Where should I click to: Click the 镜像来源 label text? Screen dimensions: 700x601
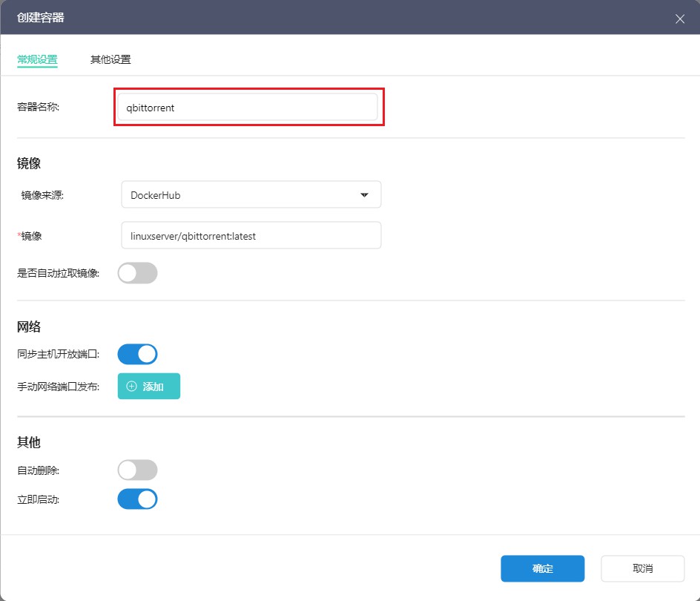[x=42, y=195]
